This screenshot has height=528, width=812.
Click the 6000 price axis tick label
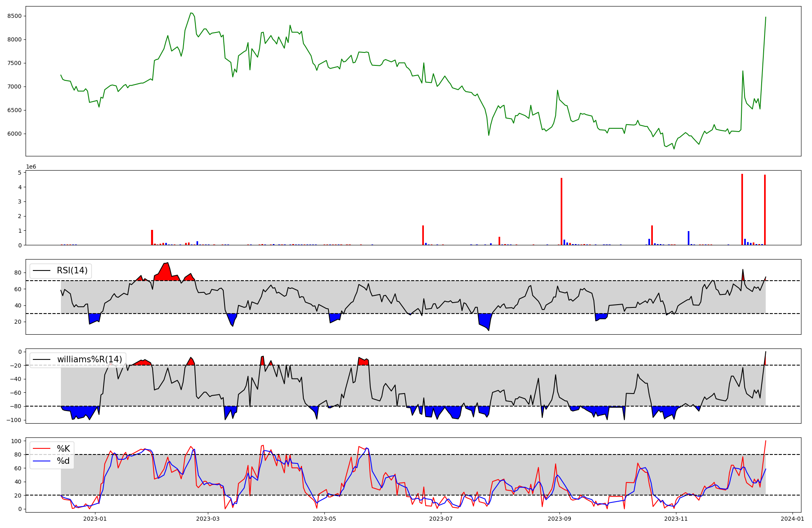[15, 134]
